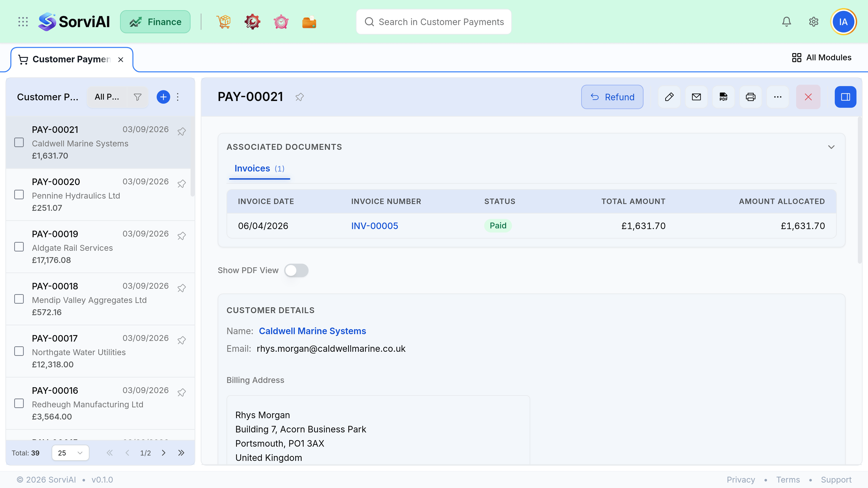Open the Privacy footer link

[741, 480]
